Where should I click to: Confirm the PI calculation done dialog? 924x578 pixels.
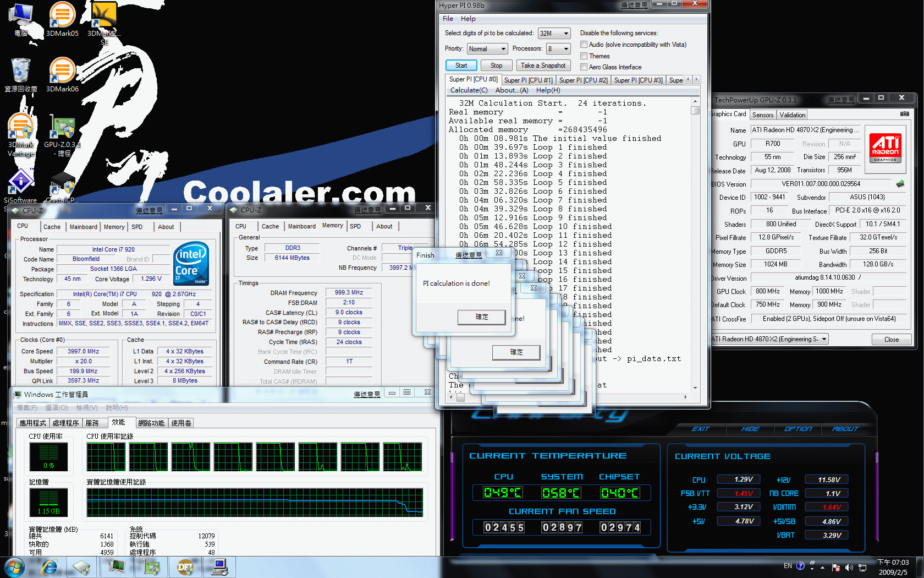point(481,317)
